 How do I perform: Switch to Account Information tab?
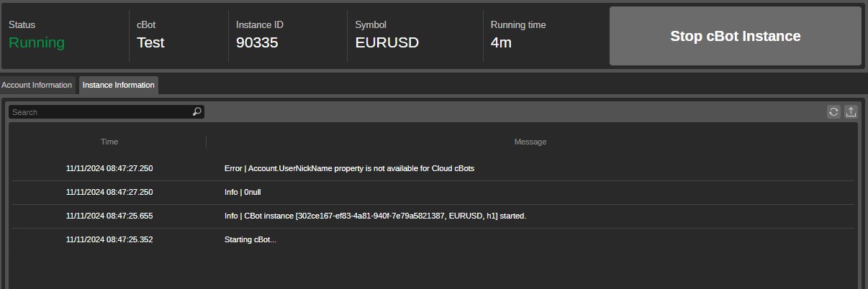point(37,85)
